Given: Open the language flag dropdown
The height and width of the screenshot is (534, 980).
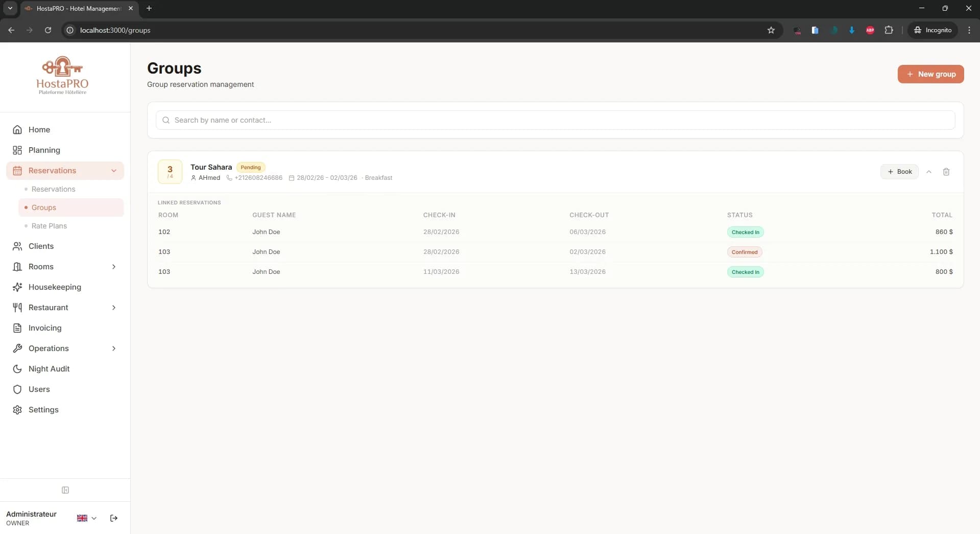Looking at the screenshot, I should 86,518.
